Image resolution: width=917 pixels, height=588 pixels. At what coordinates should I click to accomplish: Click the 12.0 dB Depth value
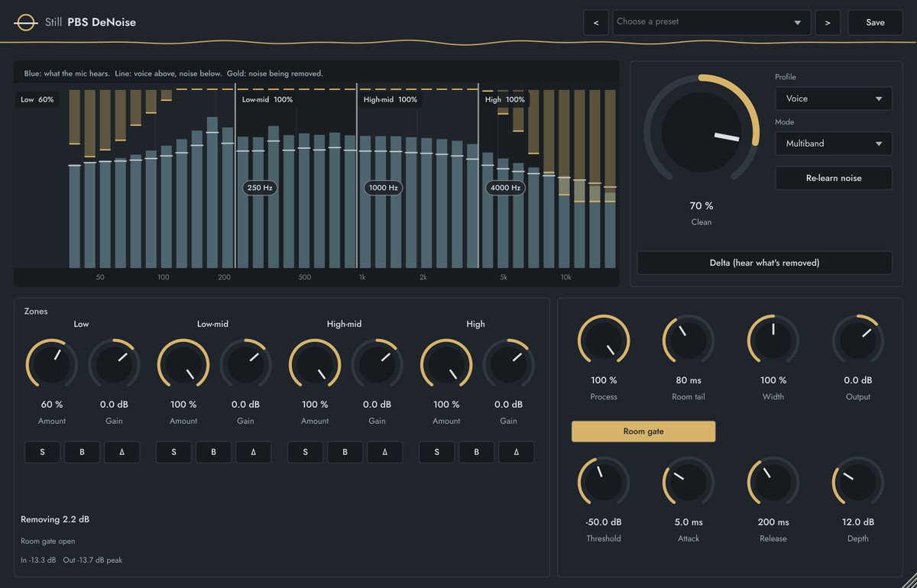tap(858, 522)
